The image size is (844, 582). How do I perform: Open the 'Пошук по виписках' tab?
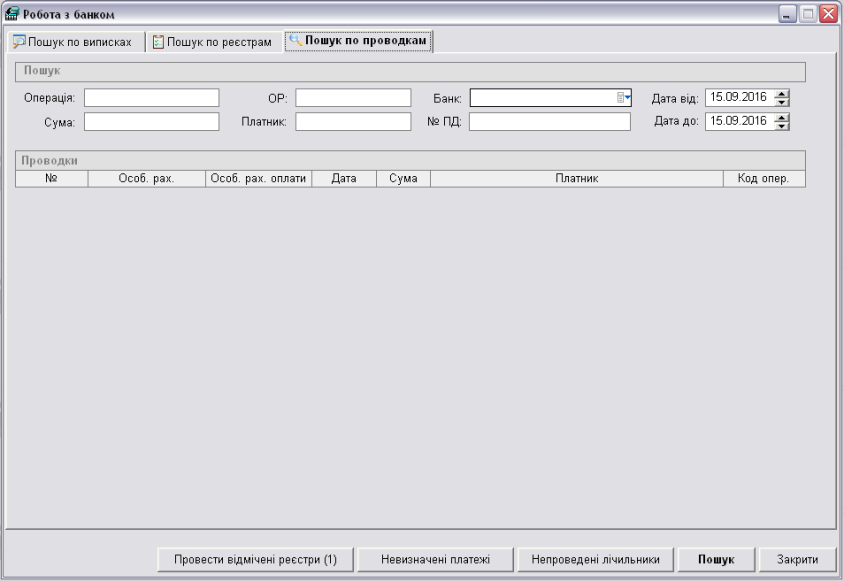pyautogui.click(x=73, y=41)
